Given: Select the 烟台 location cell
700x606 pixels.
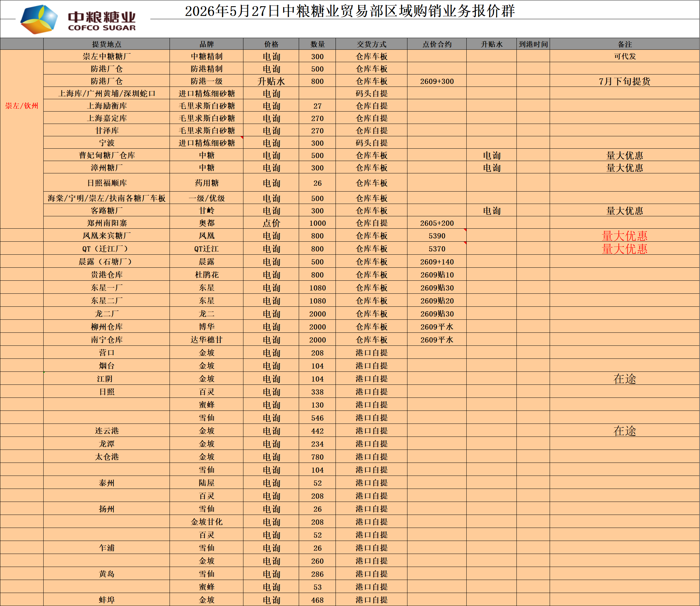Looking at the screenshot, I should coord(106,366).
